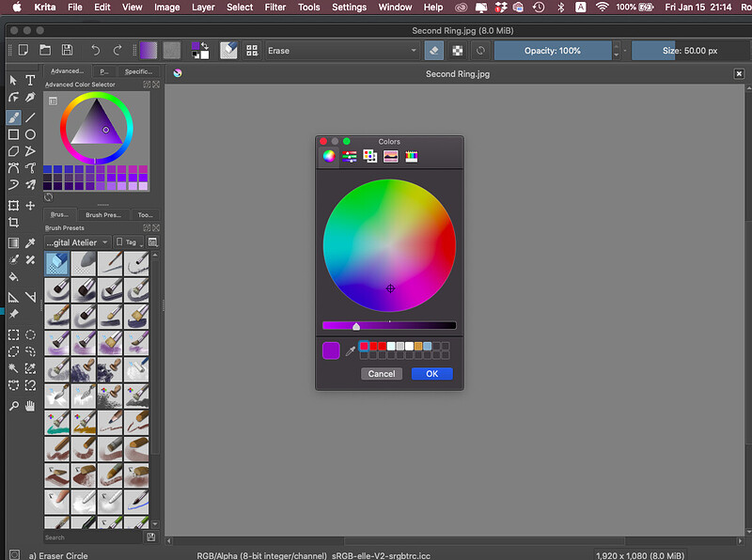Screen dimensions: 752x560
Task: Switch to the Color Sliders tab in Colors
Action: 349,156
